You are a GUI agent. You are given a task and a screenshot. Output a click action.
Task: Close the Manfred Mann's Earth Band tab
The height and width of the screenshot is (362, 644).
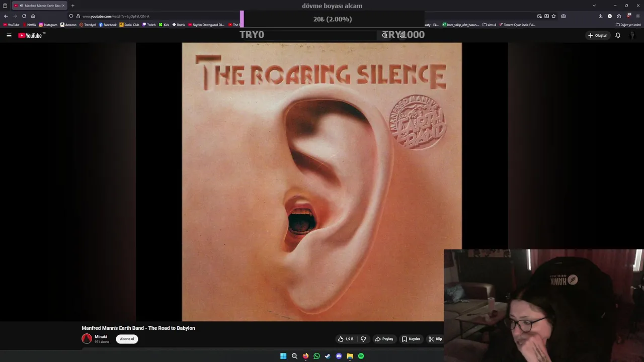[x=63, y=6]
